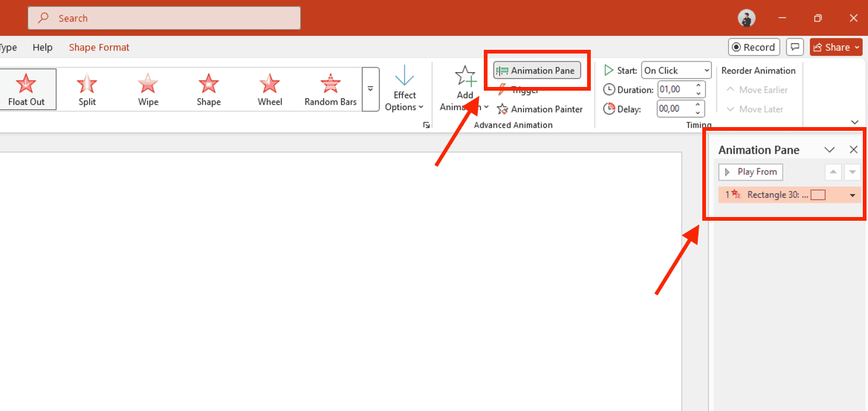Click the Search box in title bar
Image resolution: width=868 pixels, height=411 pixels.
pos(164,19)
